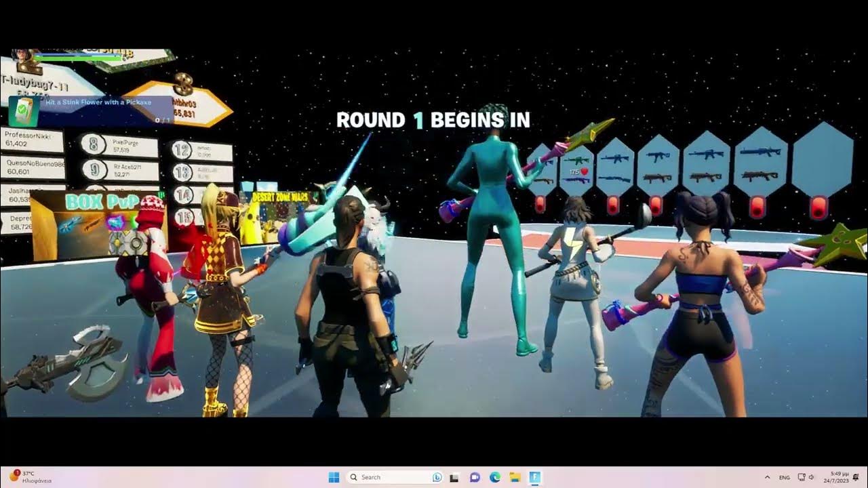Expand the hidden system tray icons
The height and width of the screenshot is (488, 868).
(768, 477)
